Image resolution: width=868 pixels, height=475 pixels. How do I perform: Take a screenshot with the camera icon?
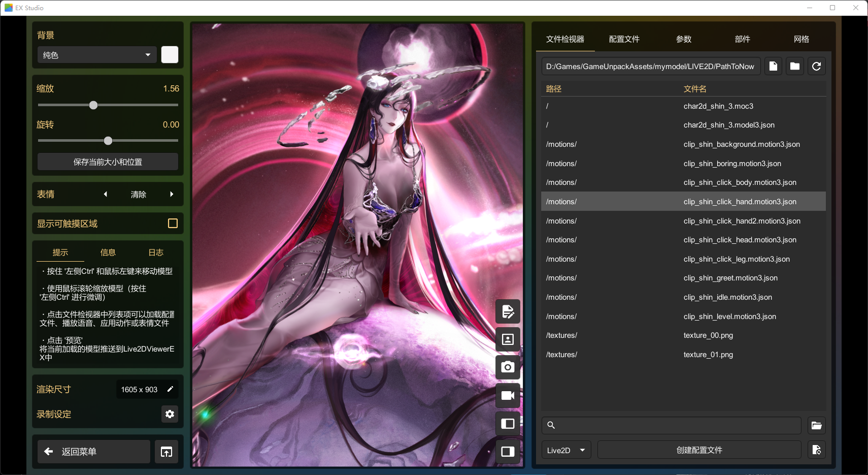point(508,367)
